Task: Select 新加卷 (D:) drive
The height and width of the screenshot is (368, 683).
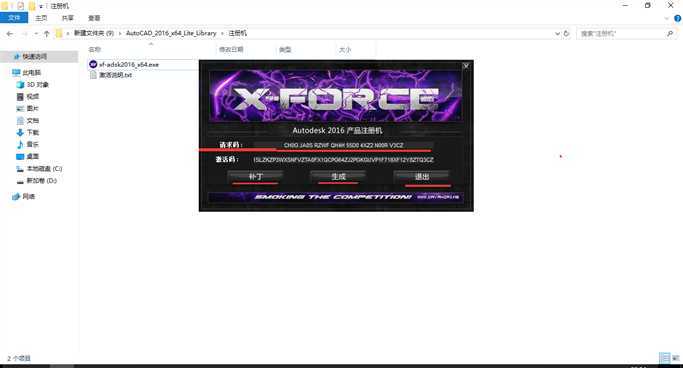Action: (37, 180)
